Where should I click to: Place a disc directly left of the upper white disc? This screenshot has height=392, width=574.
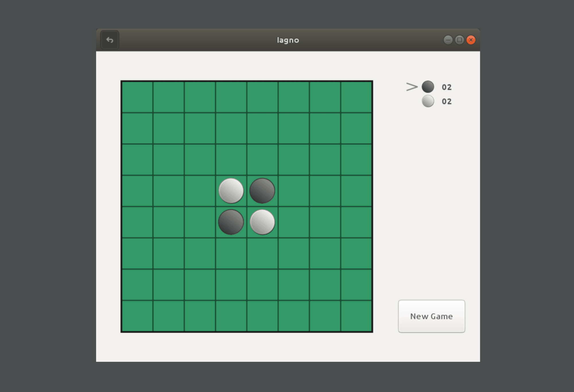tap(200, 191)
